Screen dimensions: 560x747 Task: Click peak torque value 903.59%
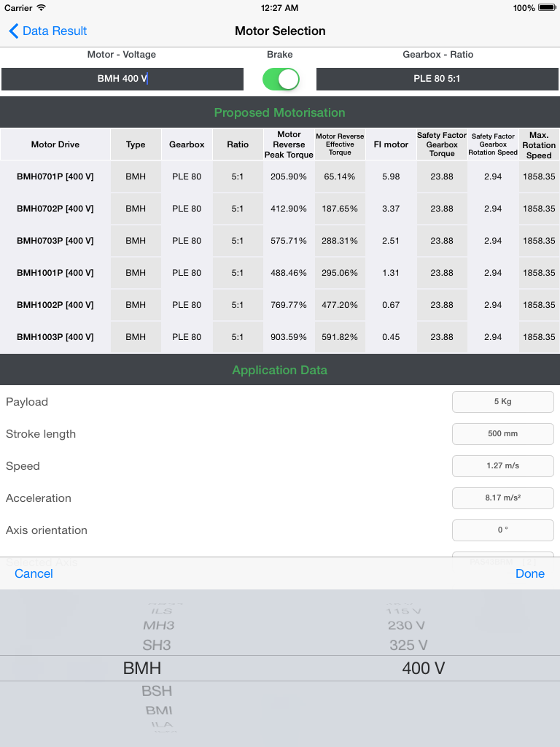[289, 337]
